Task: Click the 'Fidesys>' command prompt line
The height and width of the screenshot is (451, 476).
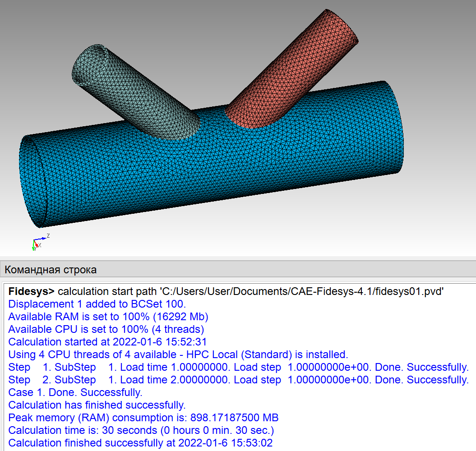Action: [x=226, y=291]
